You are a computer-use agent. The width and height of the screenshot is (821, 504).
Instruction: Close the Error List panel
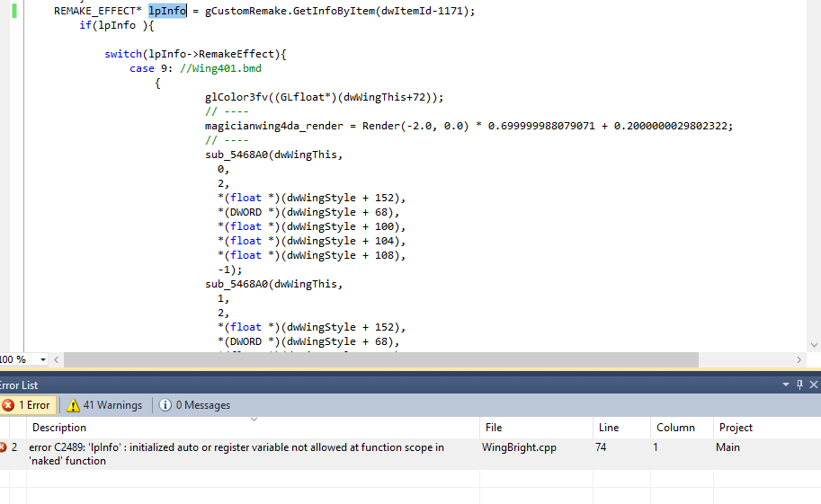coord(814,385)
